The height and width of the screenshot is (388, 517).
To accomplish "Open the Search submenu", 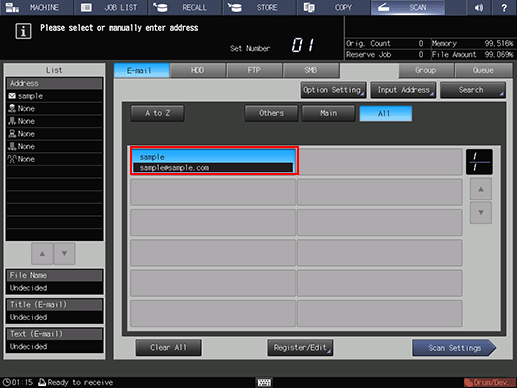I will tap(472, 90).
